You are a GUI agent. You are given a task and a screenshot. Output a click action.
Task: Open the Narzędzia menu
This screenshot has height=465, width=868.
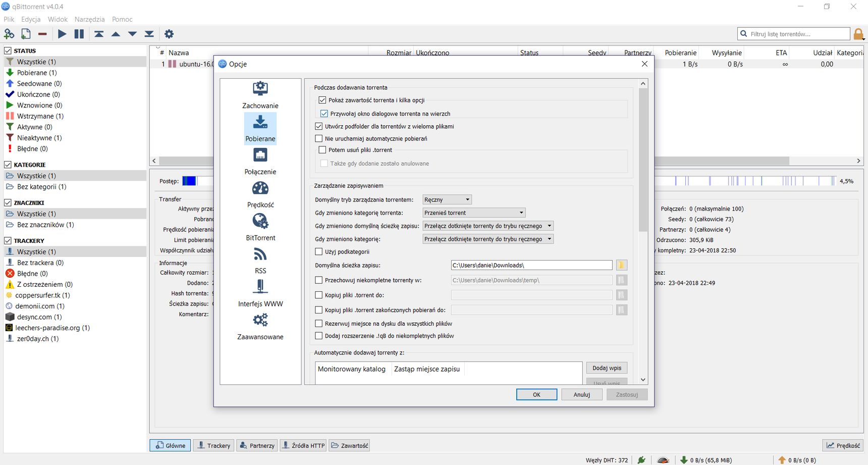(x=89, y=19)
